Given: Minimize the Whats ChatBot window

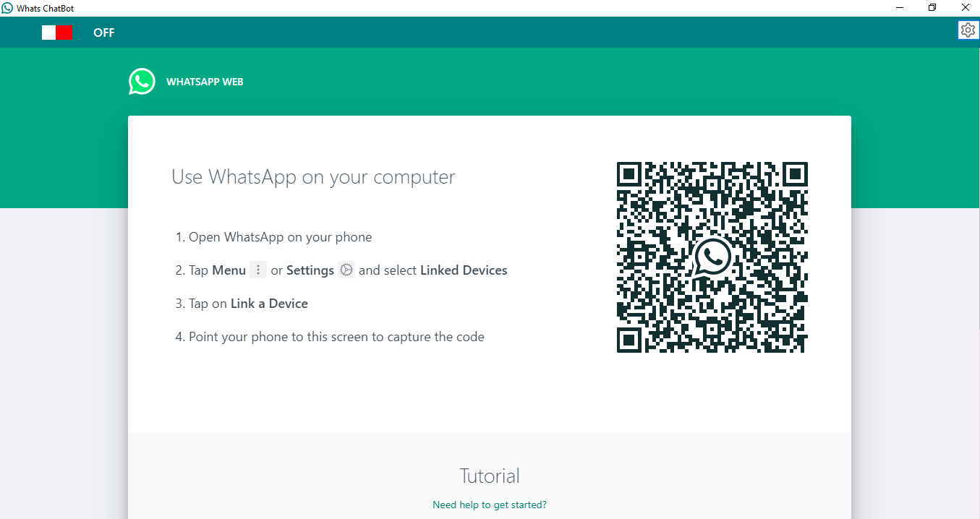Looking at the screenshot, I should [900, 8].
